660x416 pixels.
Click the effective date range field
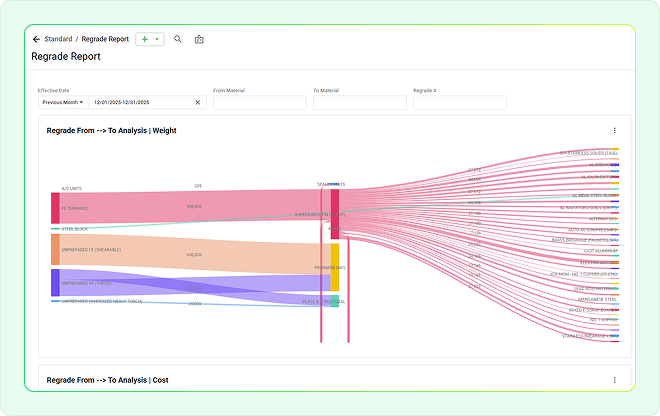point(140,102)
